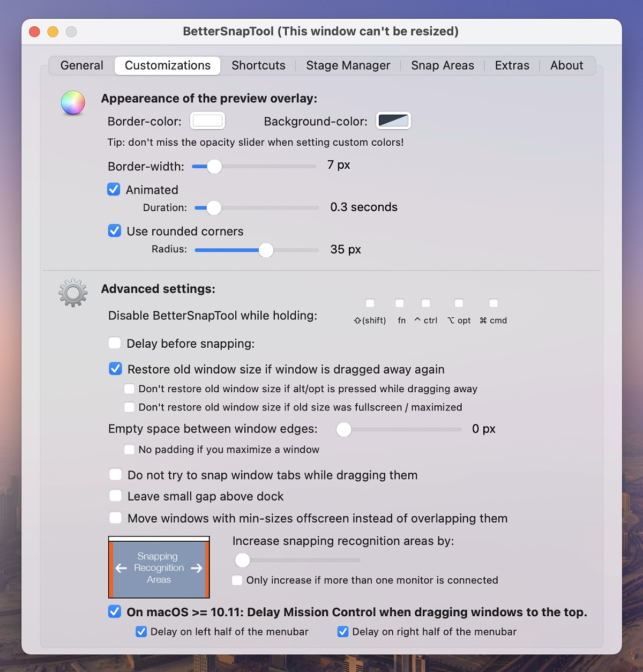Enable the ctrl modifier checkbox
The image size is (643, 672).
pyautogui.click(x=425, y=303)
